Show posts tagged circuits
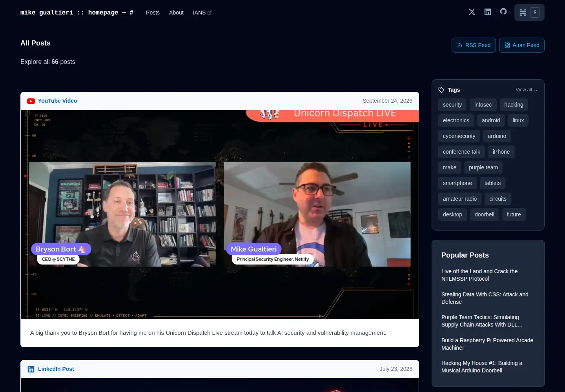 pos(498,199)
